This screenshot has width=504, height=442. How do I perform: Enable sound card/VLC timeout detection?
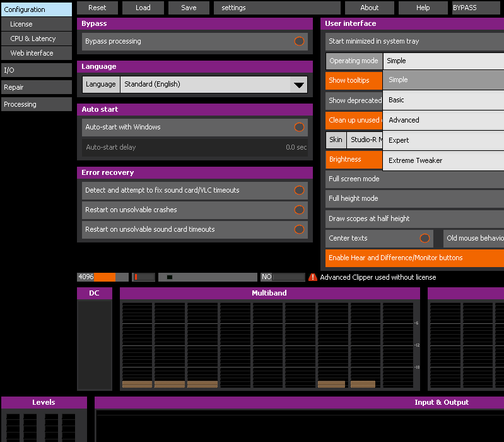point(299,190)
